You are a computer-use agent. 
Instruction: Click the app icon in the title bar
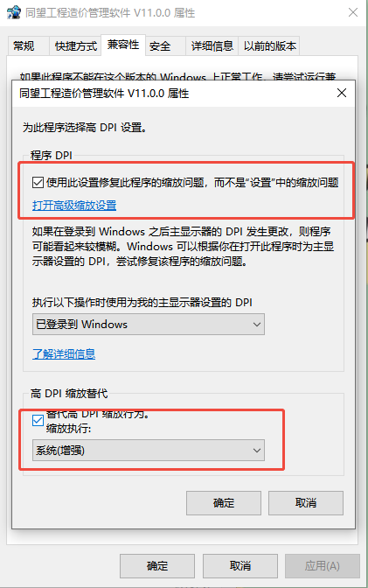click(x=13, y=12)
